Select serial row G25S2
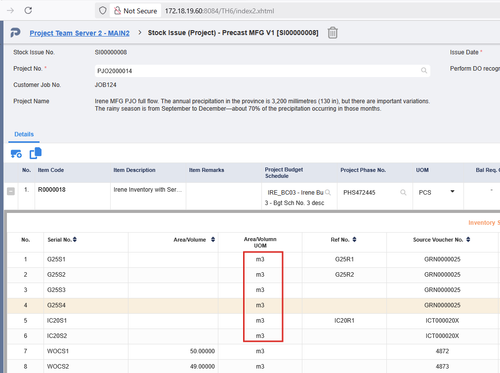 pos(253,275)
